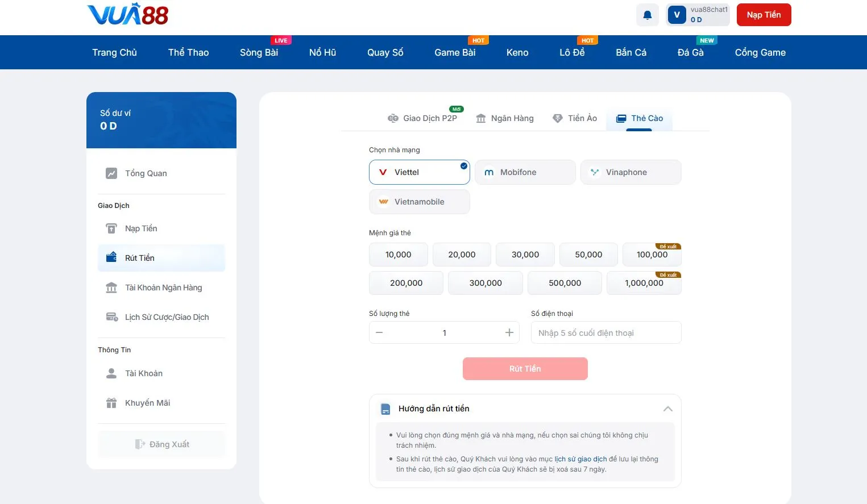Decrease card quantity with minus button
The height and width of the screenshot is (504, 867).
pos(379,332)
